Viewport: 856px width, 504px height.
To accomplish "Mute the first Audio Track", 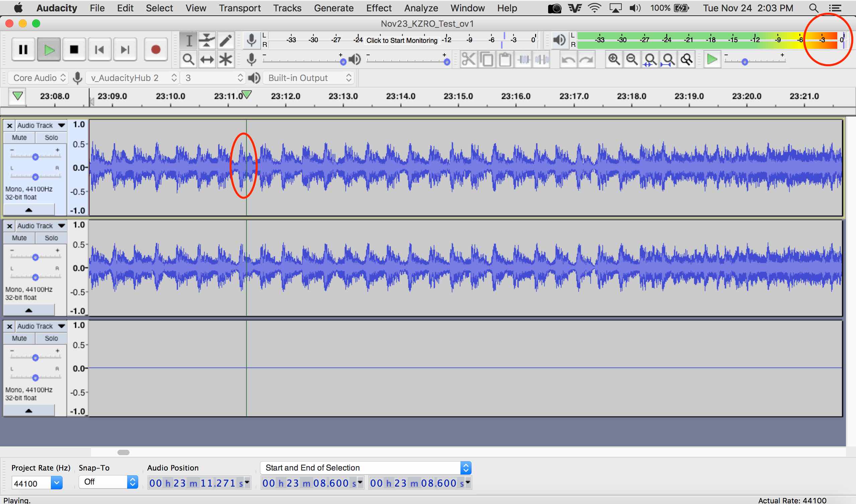I will (19, 137).
